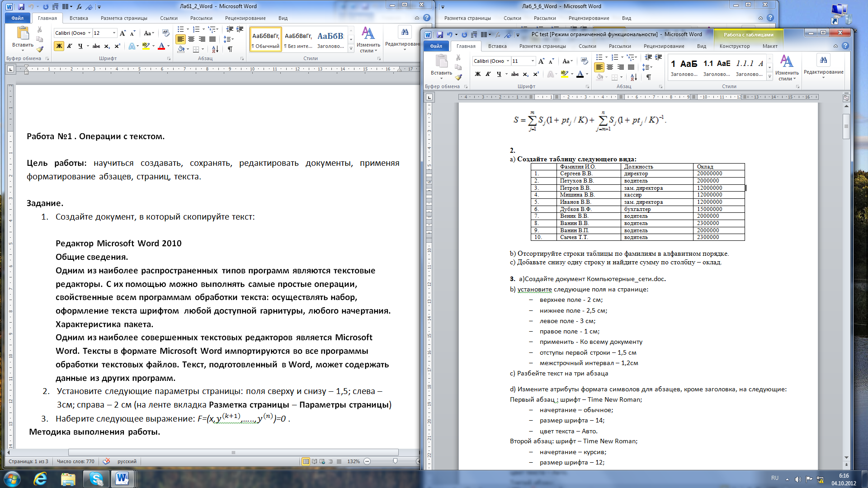This screenshot has width=868, height=488.
Task: Undo last action in PC test window
Action: (x=449, y=35)
